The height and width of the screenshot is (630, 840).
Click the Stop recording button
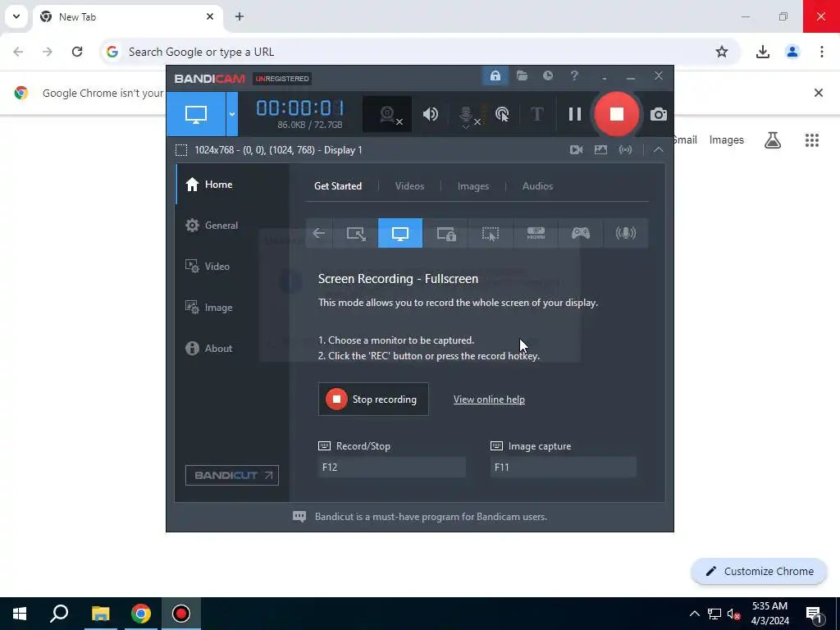click(x=373, y=399)
